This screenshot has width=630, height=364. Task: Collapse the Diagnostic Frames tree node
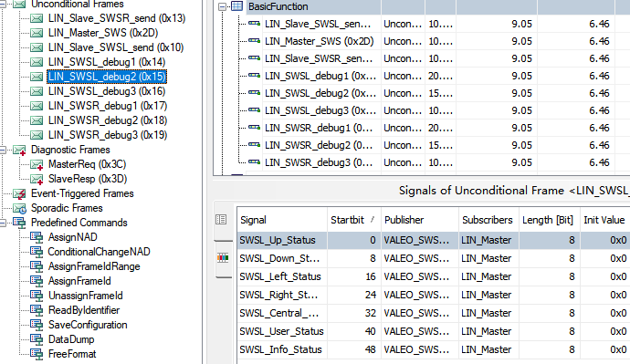(3, 151)
